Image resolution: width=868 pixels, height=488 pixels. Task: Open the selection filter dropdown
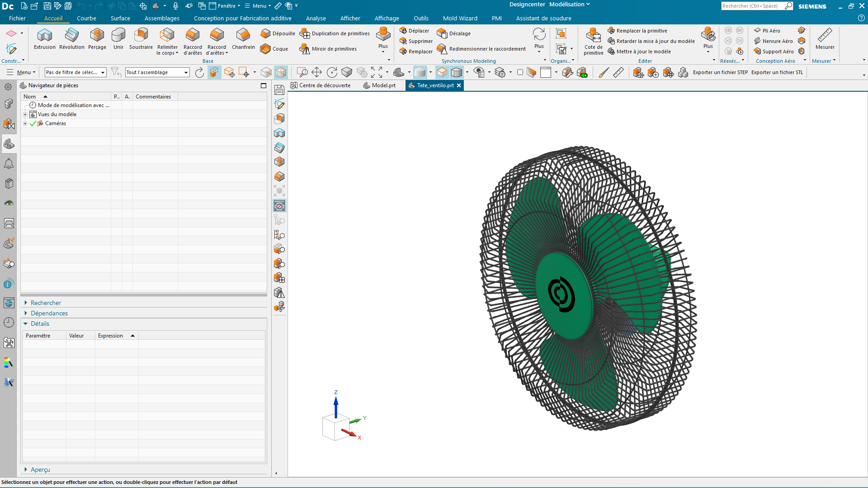75,72
